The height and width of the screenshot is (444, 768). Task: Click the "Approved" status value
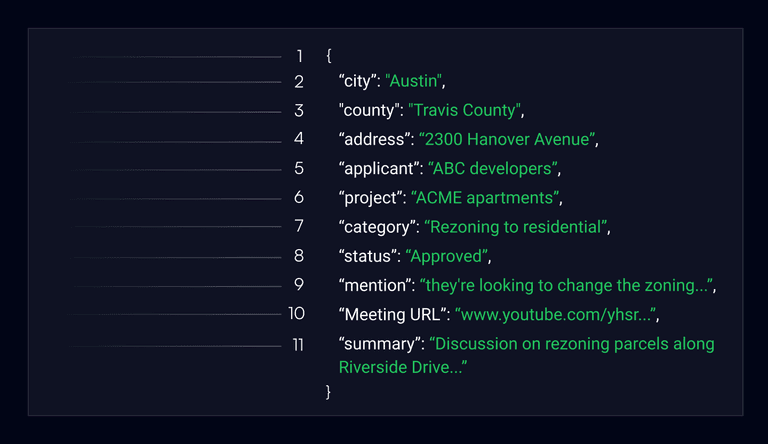447,256
